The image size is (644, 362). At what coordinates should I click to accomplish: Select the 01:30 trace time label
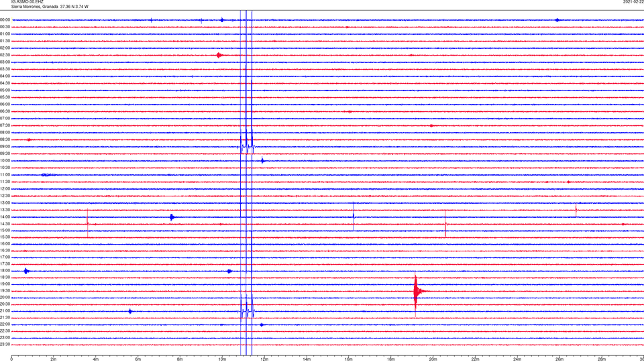click(x=5, y=41)
